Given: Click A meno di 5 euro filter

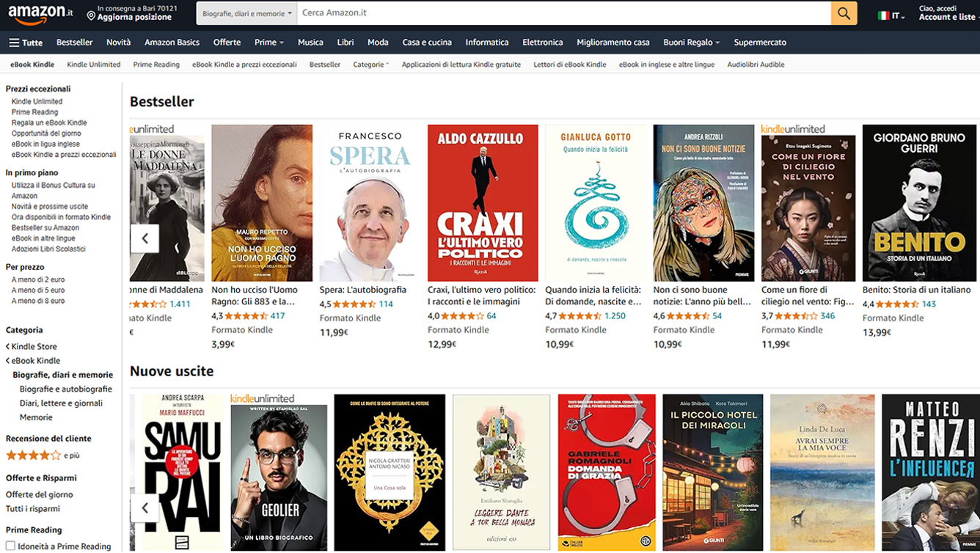Looking at the screenshot, I should coord(38,290).
